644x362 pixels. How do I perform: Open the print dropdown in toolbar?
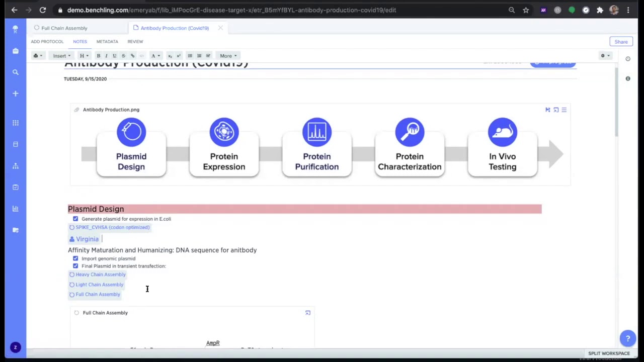tap(38, 56)
